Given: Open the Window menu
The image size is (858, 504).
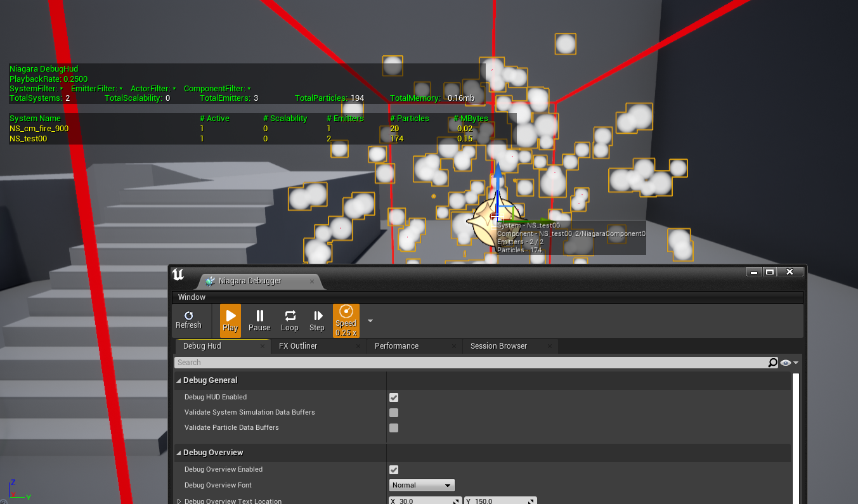Looking at the screenshot, I should point(192,297).
